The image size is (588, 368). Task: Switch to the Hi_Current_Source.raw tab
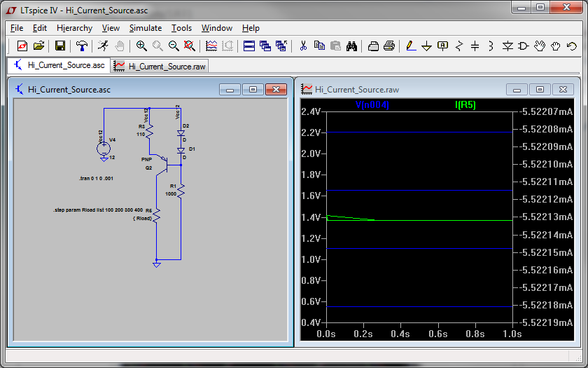coord(160,66)
